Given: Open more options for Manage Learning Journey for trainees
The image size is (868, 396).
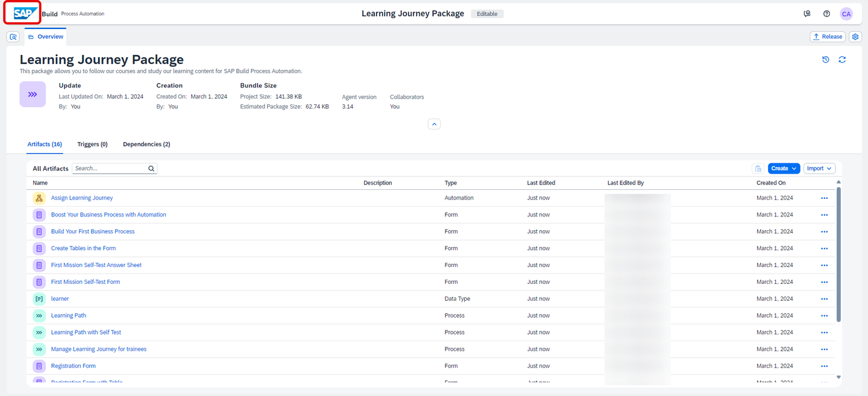Looking at the screenshot, I should (824, 350).
